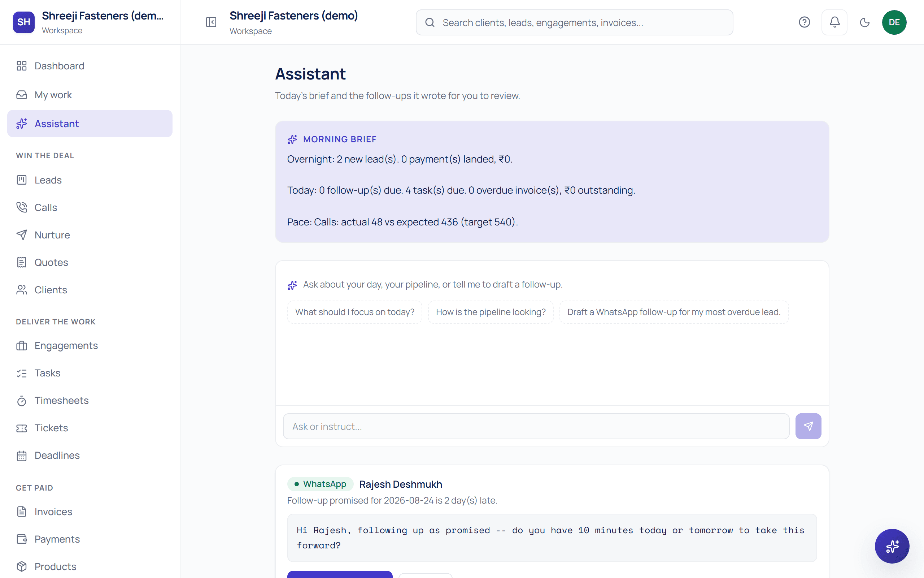Click the Engagements briefcase icon
The image size is (924, 578).
coord(22,346)
